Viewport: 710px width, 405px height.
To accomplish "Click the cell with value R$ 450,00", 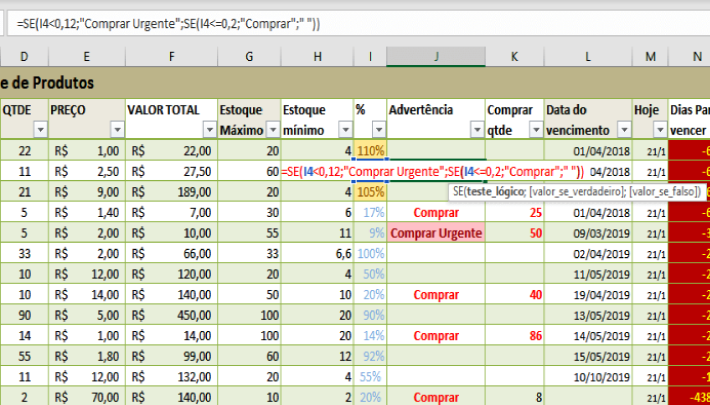I will tap(170, 315).
